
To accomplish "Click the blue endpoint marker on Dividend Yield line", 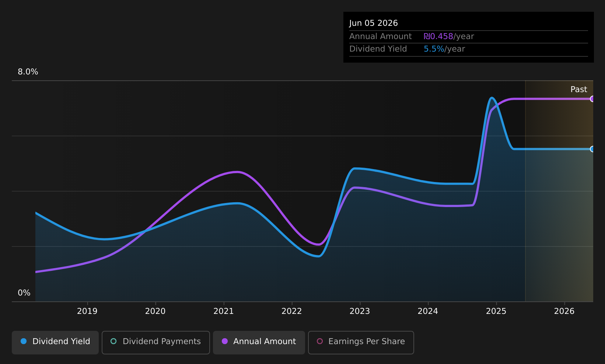I will coord(592,149).
